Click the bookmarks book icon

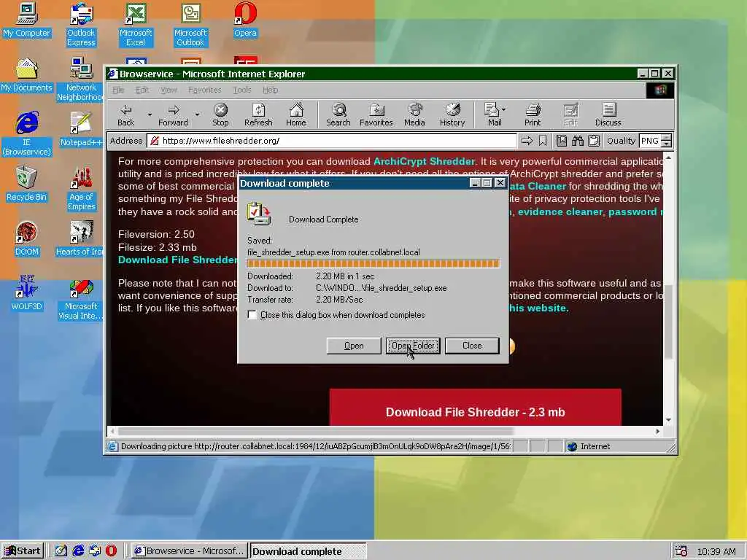coord(562,141)
